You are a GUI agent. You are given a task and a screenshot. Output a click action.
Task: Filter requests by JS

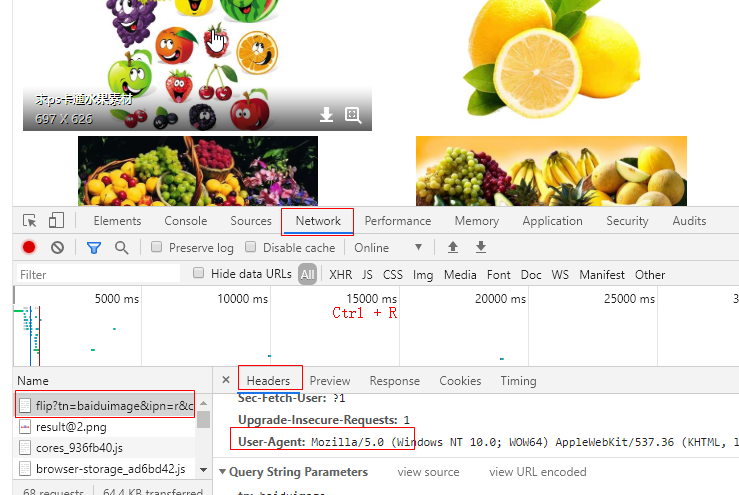pyautogui.click(x=367, y=275)
